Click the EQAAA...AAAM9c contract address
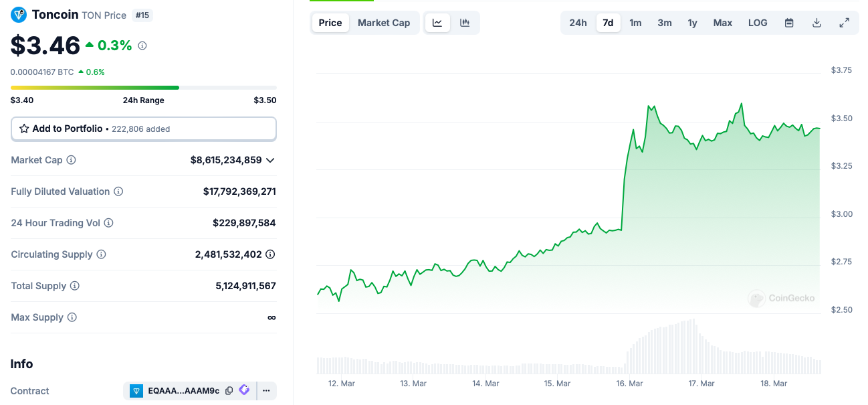868x405 pixels. tap(183, 390)
